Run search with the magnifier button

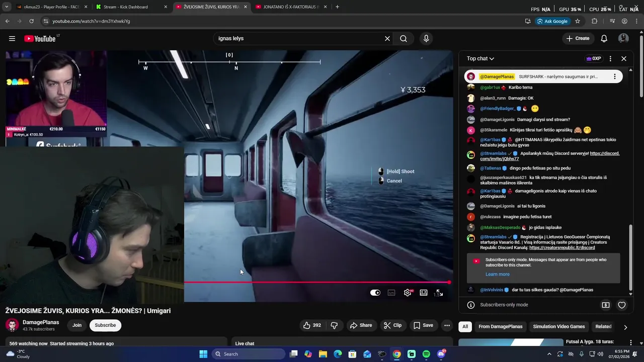tap(404, 39)
